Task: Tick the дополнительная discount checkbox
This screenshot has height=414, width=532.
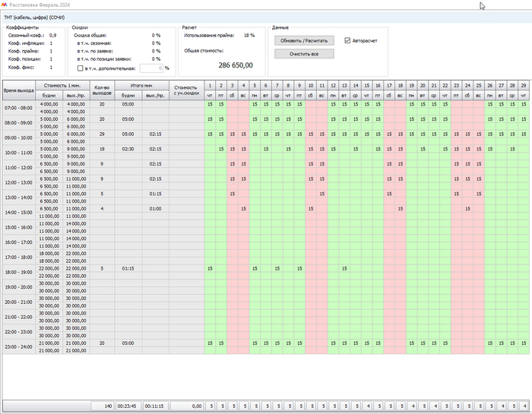Action: coord(81,68)
